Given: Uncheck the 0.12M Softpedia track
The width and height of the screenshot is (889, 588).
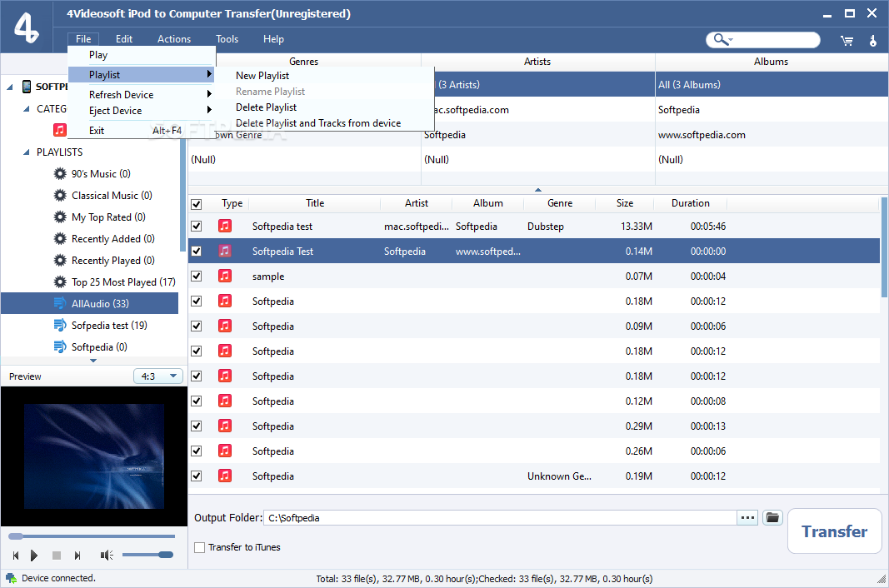Looking at the screenshot, I should coord(196,401).
